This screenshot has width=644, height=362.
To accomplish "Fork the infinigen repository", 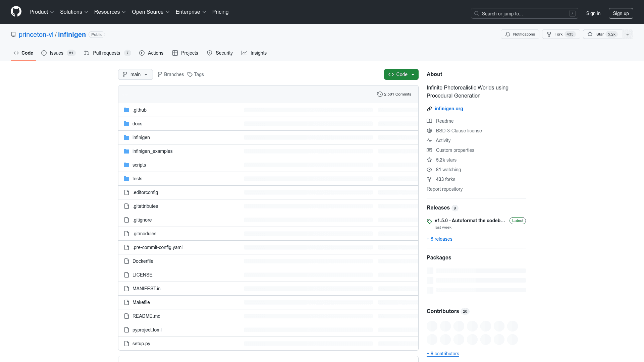I will pyautogui.click(x=561, y=34).
